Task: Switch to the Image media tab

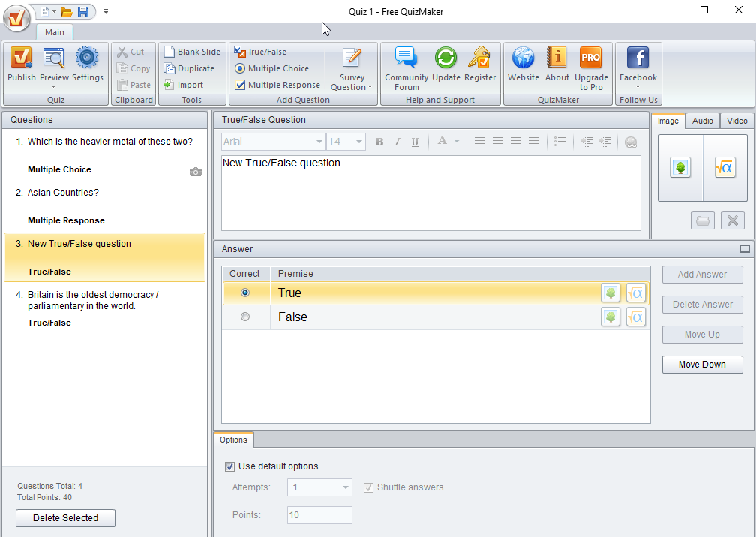Action: tap(668, 121)
